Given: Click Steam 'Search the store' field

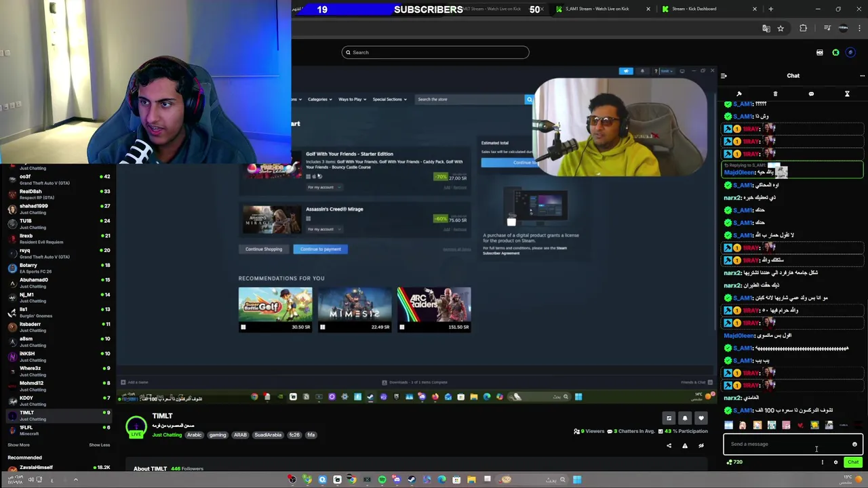Looking at the screenshot, I should click(x=470, y=100).
